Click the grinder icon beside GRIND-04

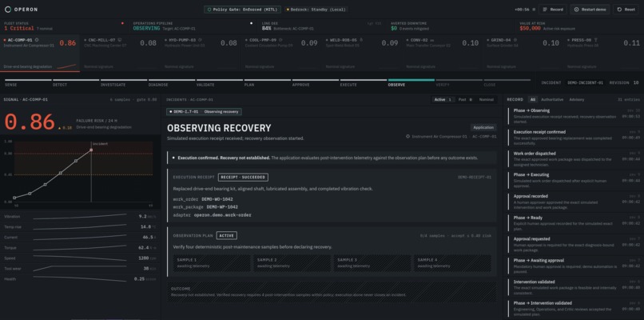(515, 40)
